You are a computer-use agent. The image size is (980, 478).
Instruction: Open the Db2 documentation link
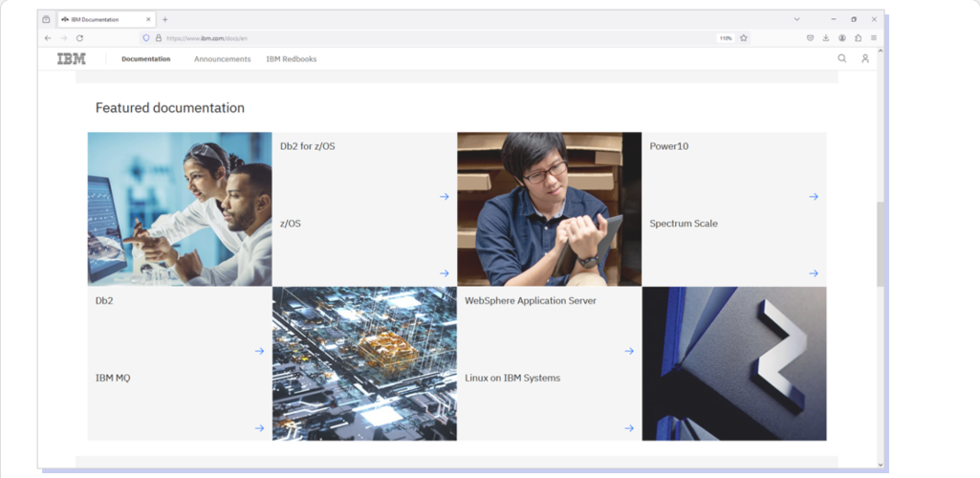(x=104, y=300)
